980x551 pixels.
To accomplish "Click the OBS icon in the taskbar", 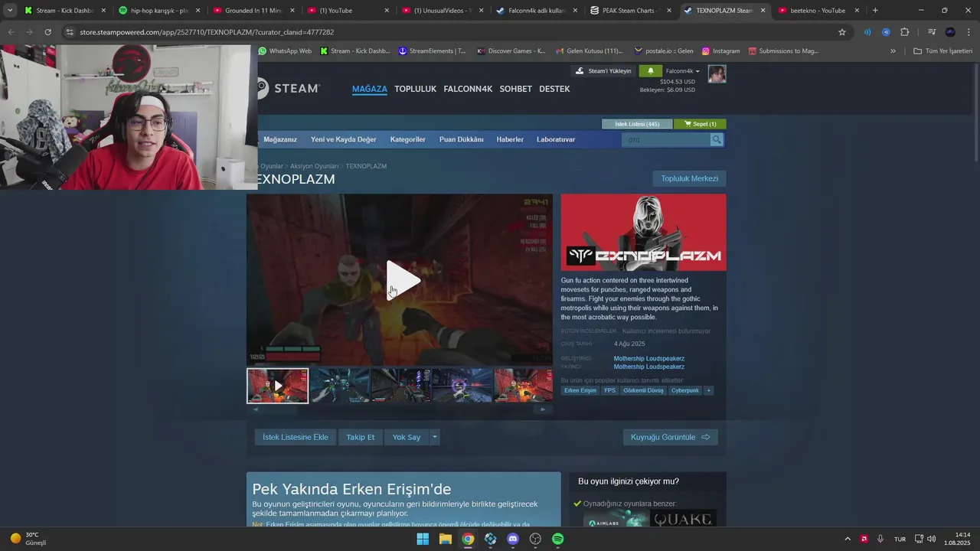I will (x=535, y=539).
